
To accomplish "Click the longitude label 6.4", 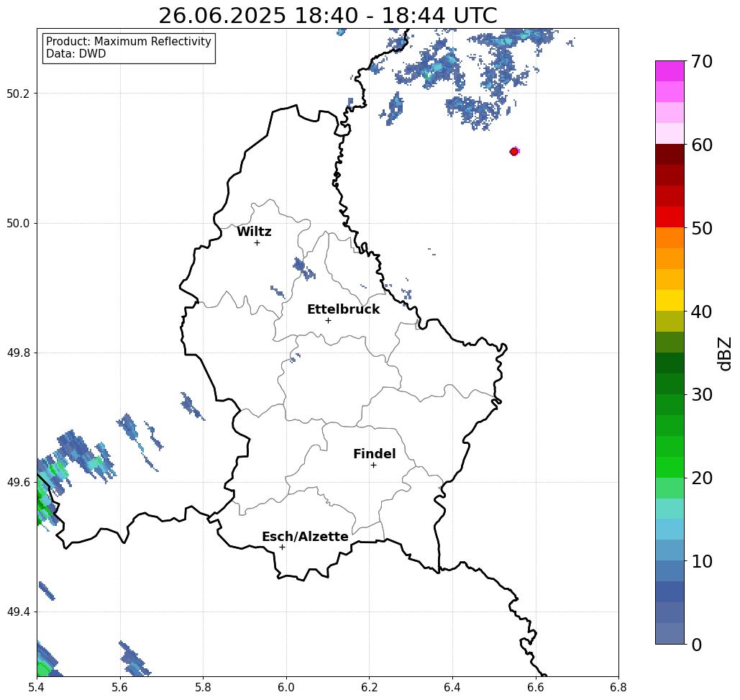I will pyautogui.click(x=452, y=687).
